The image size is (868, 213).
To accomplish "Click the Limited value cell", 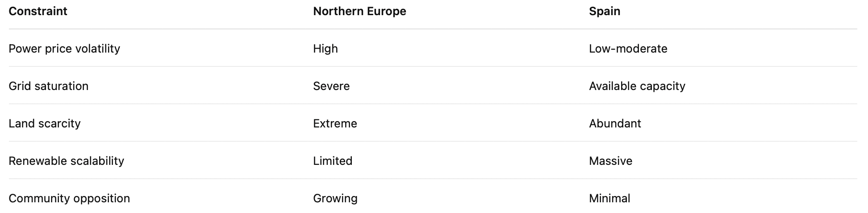I will pyautogui.click(x=333, y=161).
